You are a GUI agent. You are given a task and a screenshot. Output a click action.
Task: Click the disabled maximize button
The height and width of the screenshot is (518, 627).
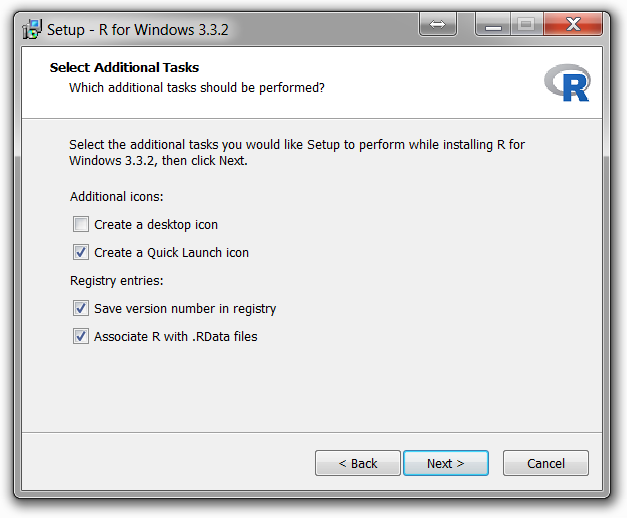(x=526, y=24)
